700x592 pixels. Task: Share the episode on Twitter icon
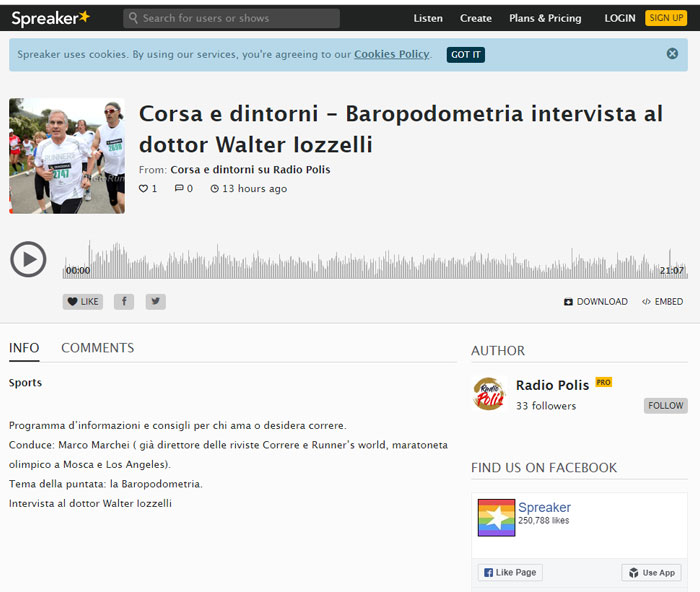pyautogui.click(x=155, y=302)
